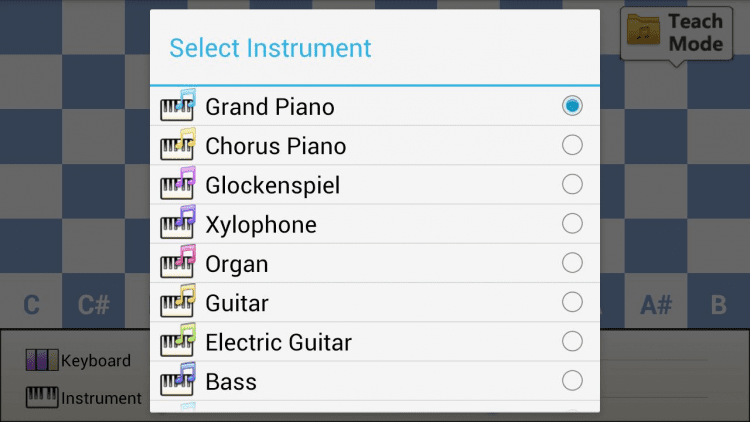Click the Grand Piano instrument icon
The image size is (750, 422).
(x=178, y=106)
